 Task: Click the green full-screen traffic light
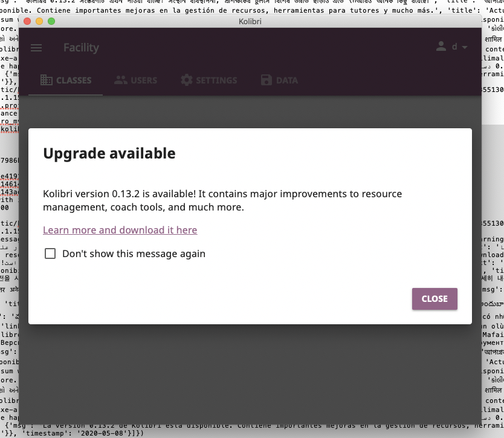pyautogui.click(x=51, y=21)
